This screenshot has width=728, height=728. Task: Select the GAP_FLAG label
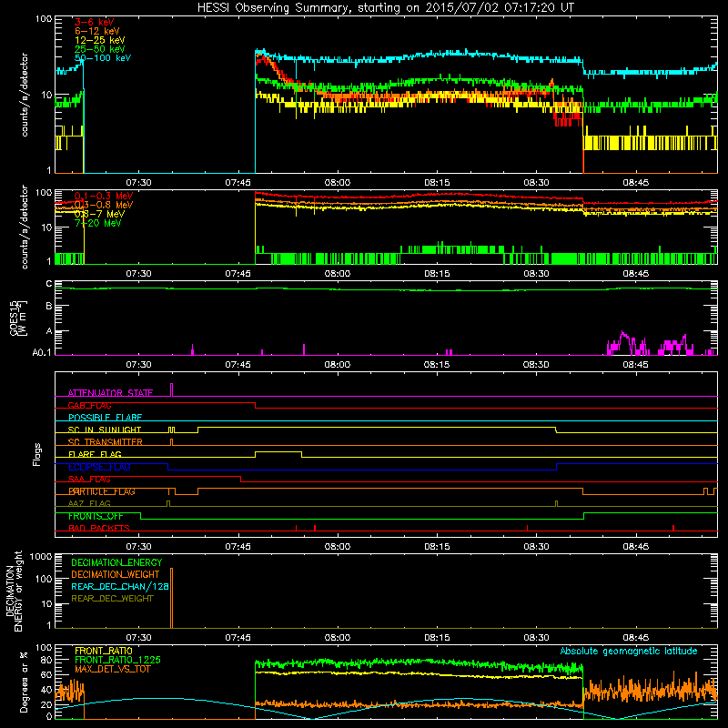coord(89,405)
